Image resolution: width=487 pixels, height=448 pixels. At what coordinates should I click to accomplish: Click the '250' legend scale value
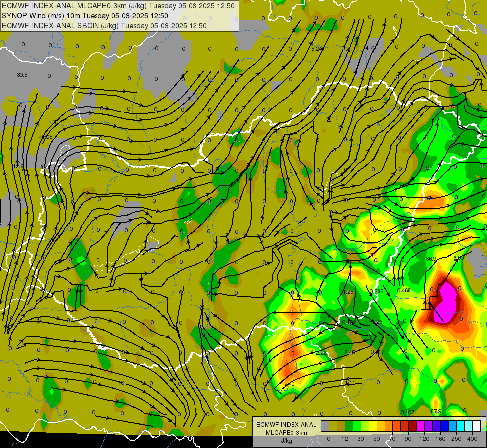coord(456,439)
